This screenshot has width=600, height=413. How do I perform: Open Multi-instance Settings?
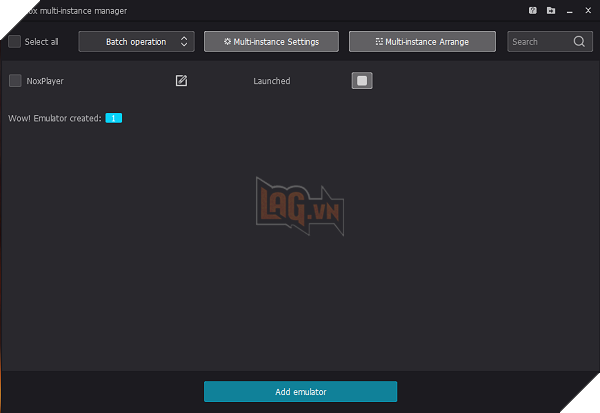(x=270, y=42)
